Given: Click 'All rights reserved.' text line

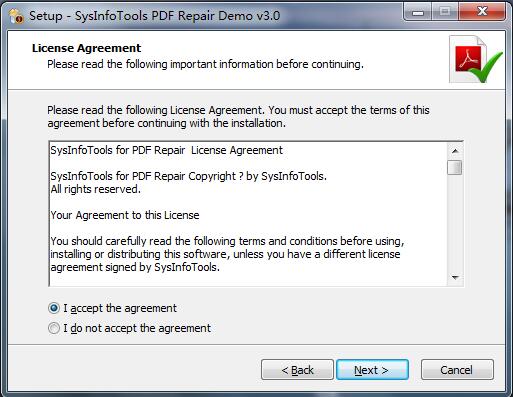Looking at the screenshot, I should click(96, 189).
